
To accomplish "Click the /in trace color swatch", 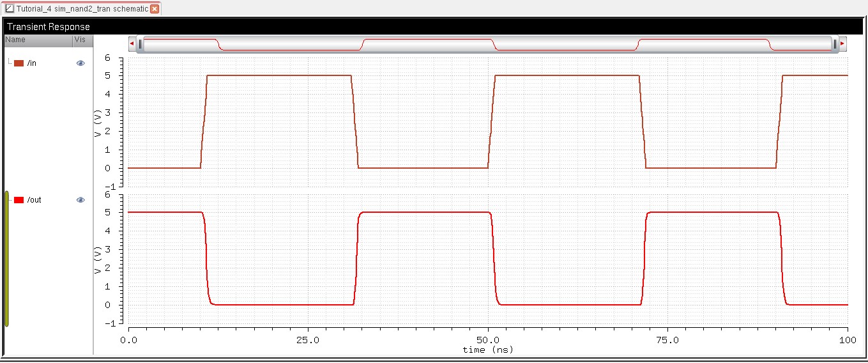I will pyautogui.click(x=19, y=63).
